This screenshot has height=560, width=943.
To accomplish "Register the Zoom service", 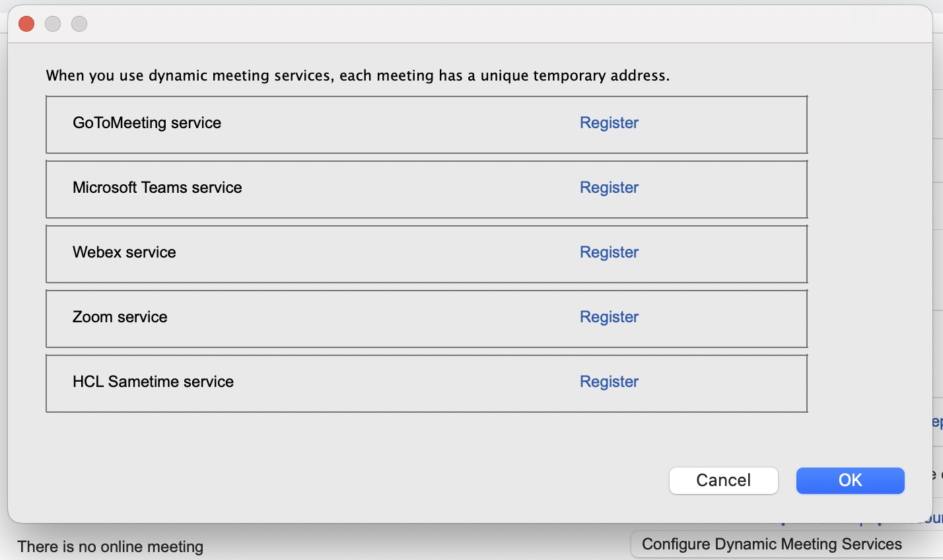I will pyautogui.click(x=608, y=317).
